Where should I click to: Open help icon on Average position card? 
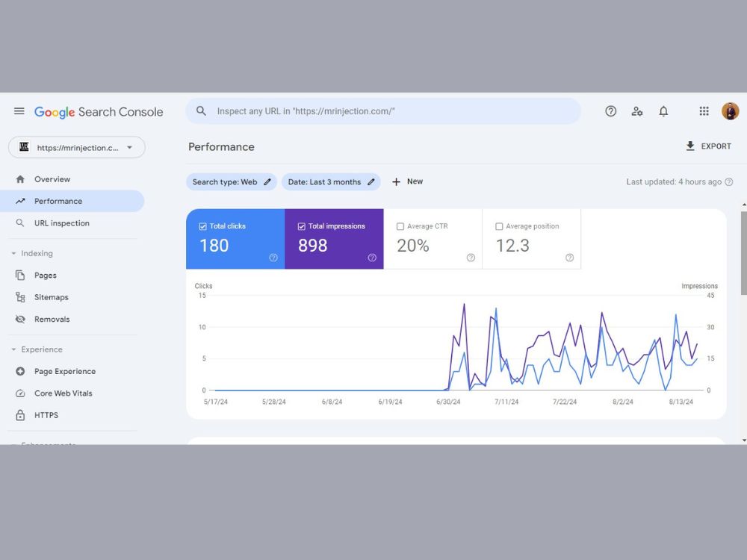tap(569, 258)
